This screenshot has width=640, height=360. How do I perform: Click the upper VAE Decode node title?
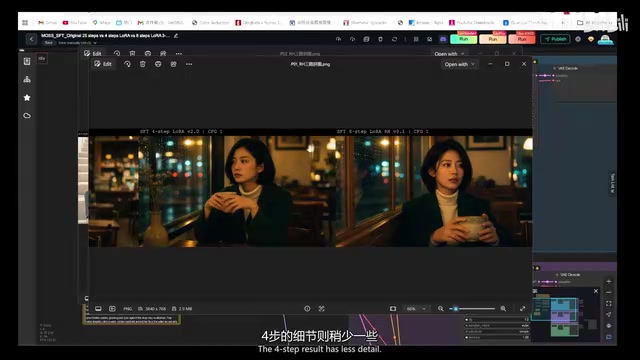coord(568,68)
